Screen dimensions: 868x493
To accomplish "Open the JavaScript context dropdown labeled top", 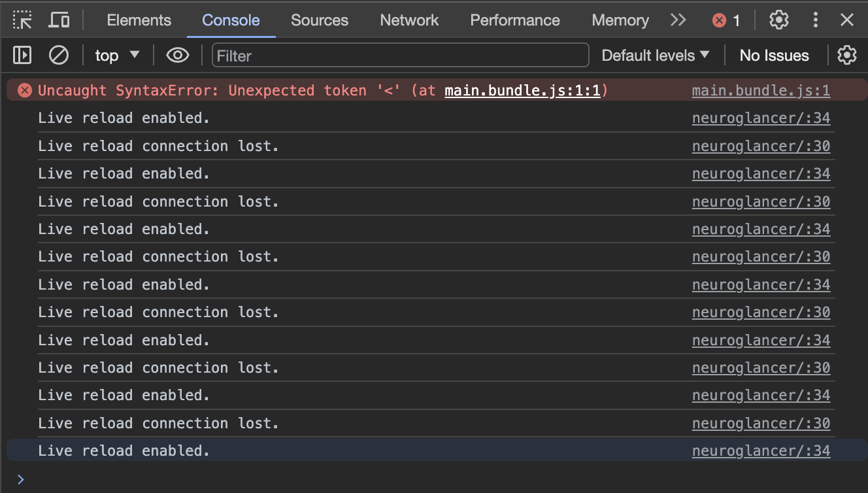I will click(x=116, y=55).
